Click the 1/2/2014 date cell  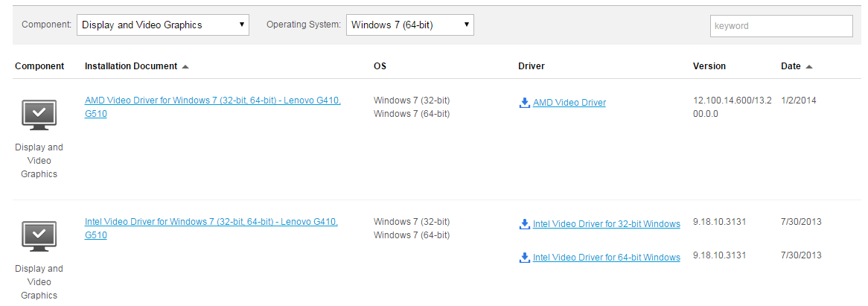[x=799, y=101]
